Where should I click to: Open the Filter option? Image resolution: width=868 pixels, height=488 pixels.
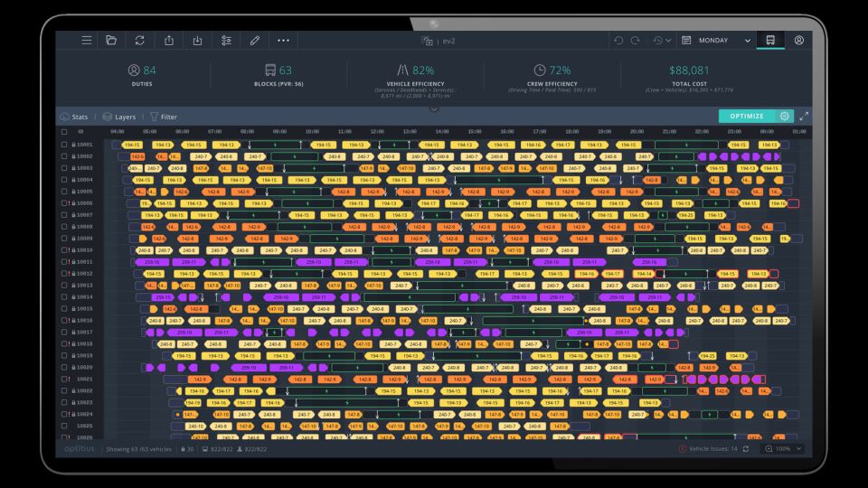click(x=164, y=117)
